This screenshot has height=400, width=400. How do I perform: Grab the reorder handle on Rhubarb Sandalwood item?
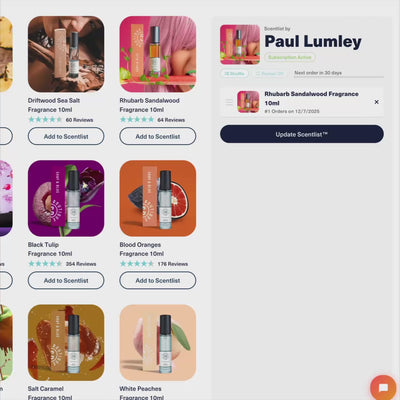coord(229,102)
